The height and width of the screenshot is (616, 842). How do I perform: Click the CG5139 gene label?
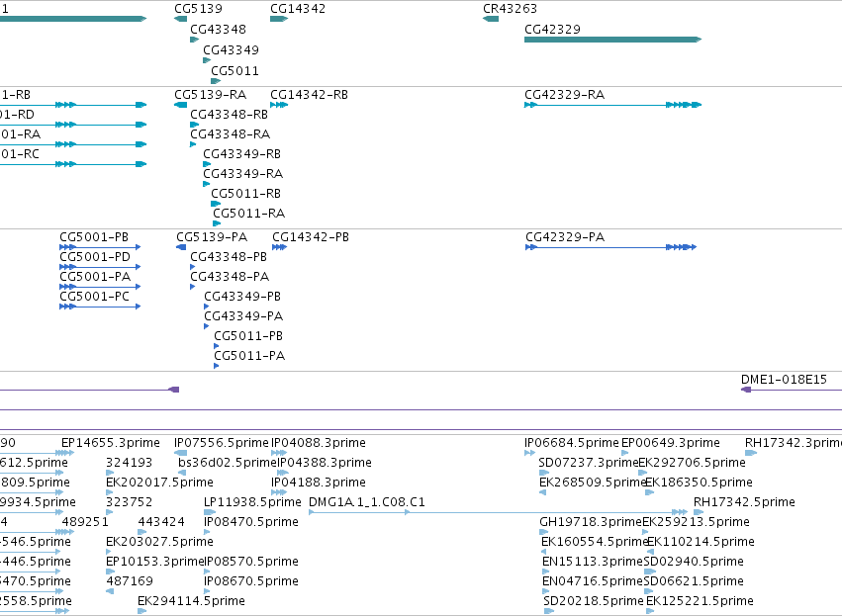[198, 9]
